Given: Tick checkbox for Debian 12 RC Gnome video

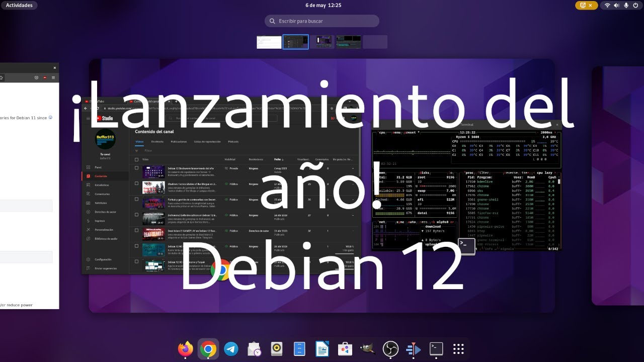Looking at the screenshot, I should pyautogui.click(x=136, y=262).
